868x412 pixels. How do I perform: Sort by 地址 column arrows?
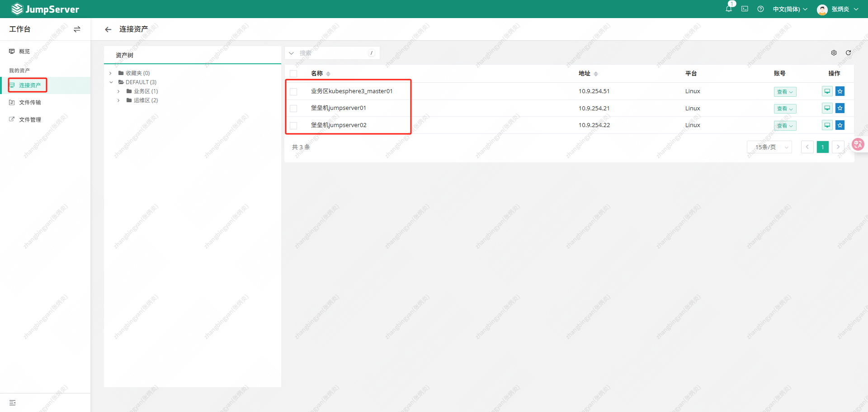pos(596,74)
